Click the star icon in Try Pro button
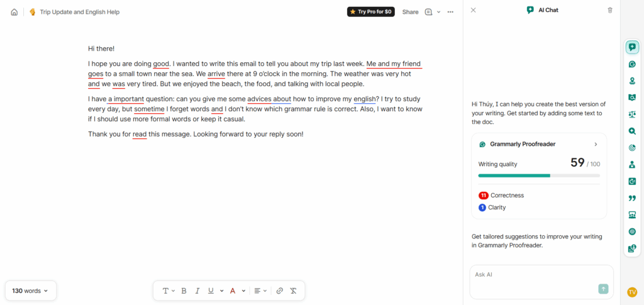Screen dimensions: 644x305 pyautogui.click(x=353, y=12)
